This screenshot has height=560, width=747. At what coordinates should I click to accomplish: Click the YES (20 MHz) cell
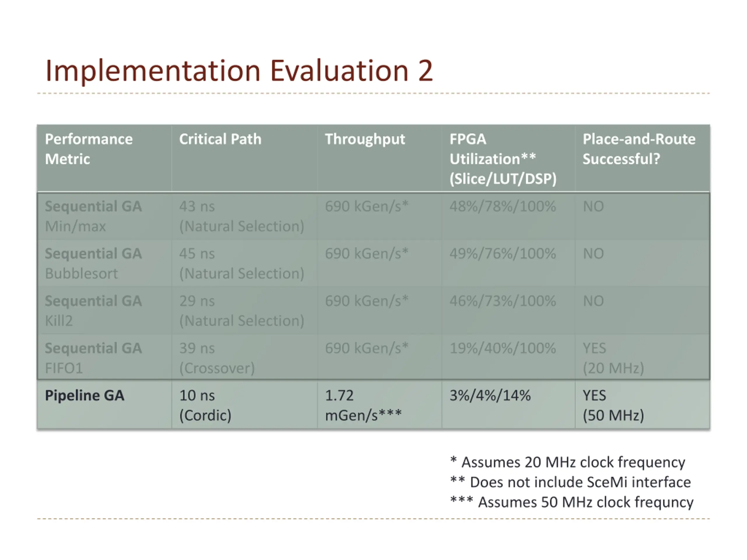(613, 358)
